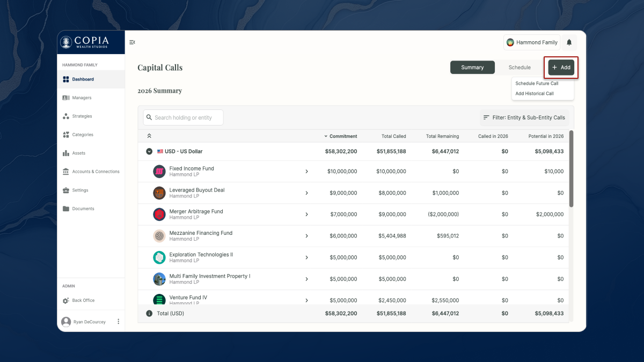Click the notification bell icon
644x362 pixels.
coord(569,42)
